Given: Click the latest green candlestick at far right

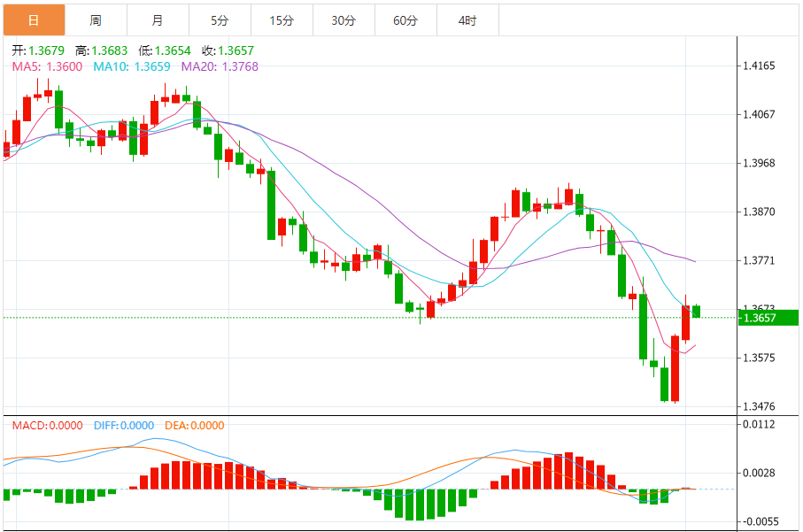Looking at the screenshot, I should [696, 312].
